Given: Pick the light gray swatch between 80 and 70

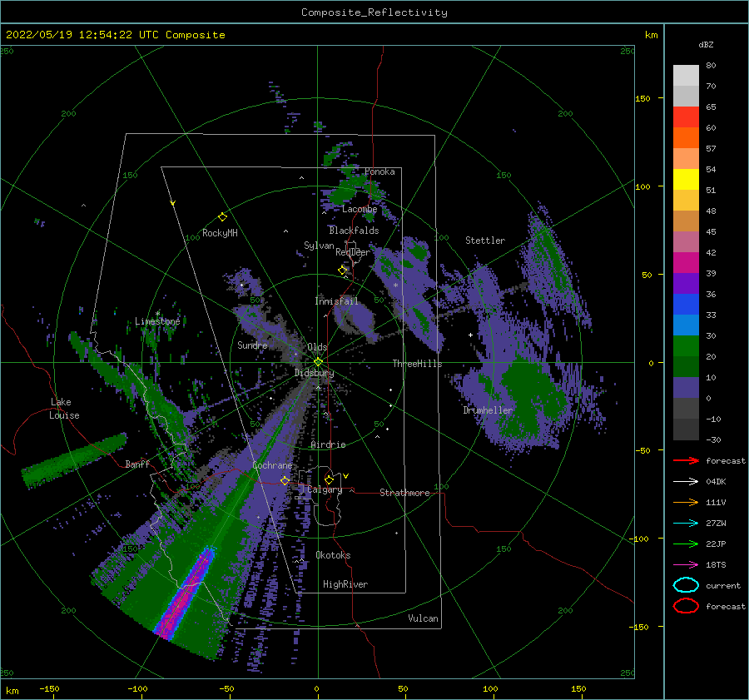Looking at the screenshot, I should point(686,76).
